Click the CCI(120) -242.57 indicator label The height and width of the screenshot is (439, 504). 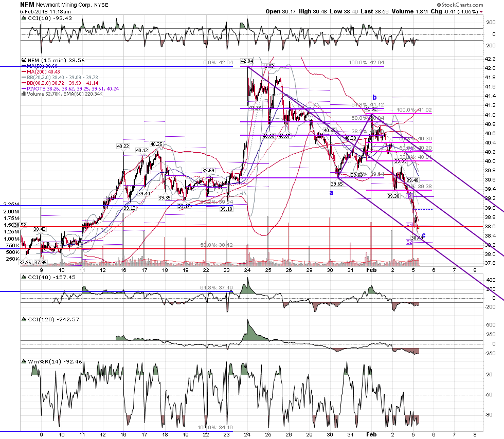[53, 319]
